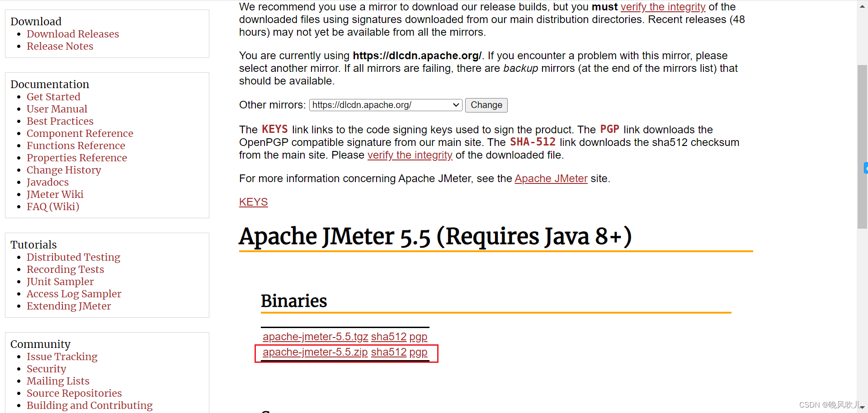Open the Download Releases link

click(73, 34)
